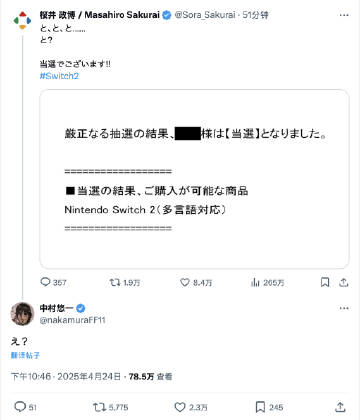Click the translate post link
This screenshot has width=360, height=420.
point(25,355)
